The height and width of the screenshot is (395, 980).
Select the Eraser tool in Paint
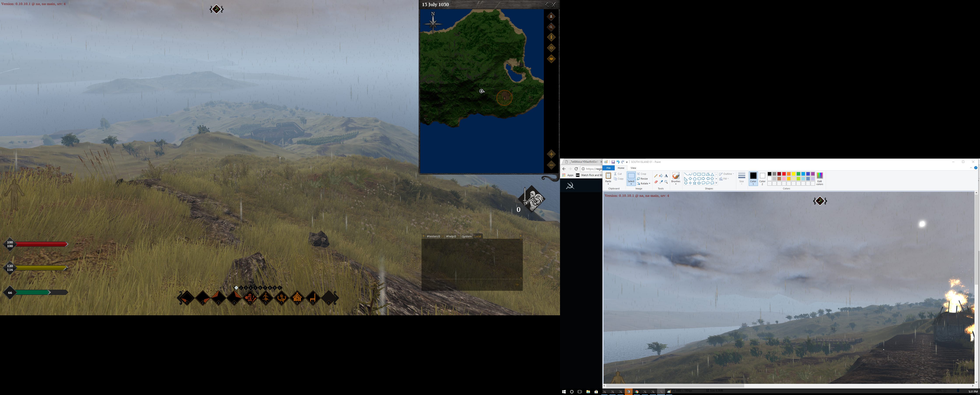coord(656,182)
